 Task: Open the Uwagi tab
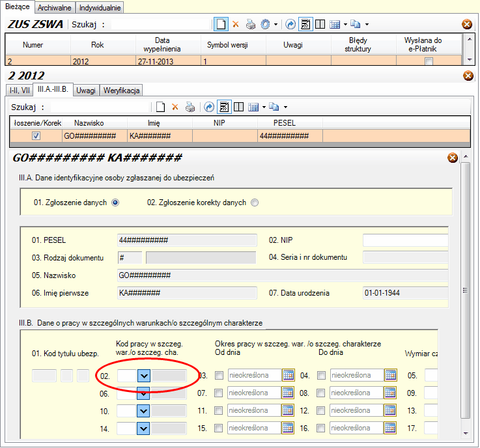[86, 91]
